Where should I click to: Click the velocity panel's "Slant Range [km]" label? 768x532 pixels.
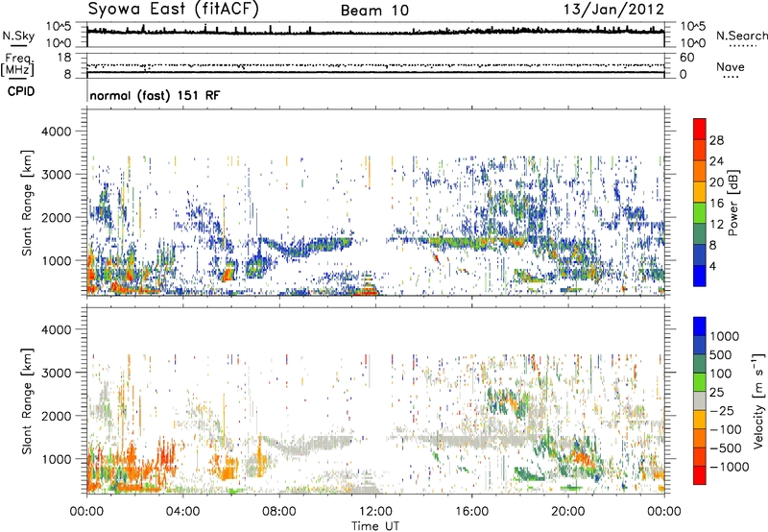pyautogui.click(x=27, y=401)
